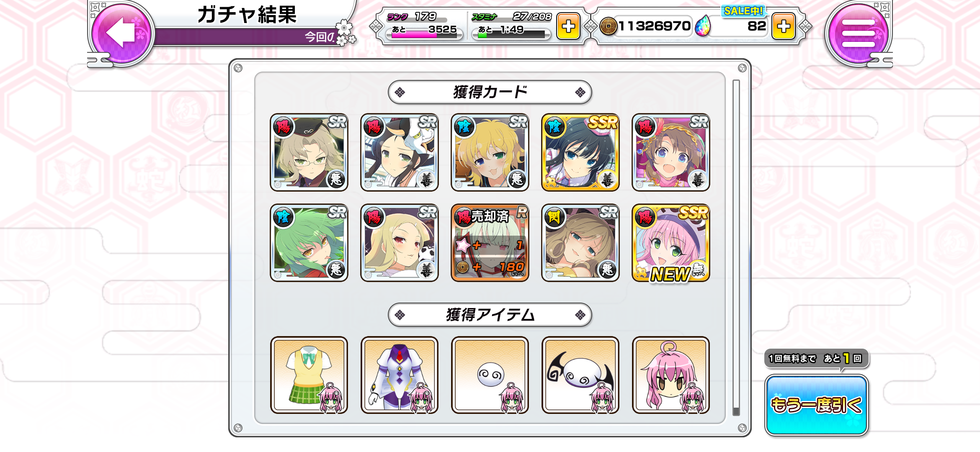The height and width of the screenshot is (452, 980).
Task: Open the glasses girl SR card
Action: [309, 152]
